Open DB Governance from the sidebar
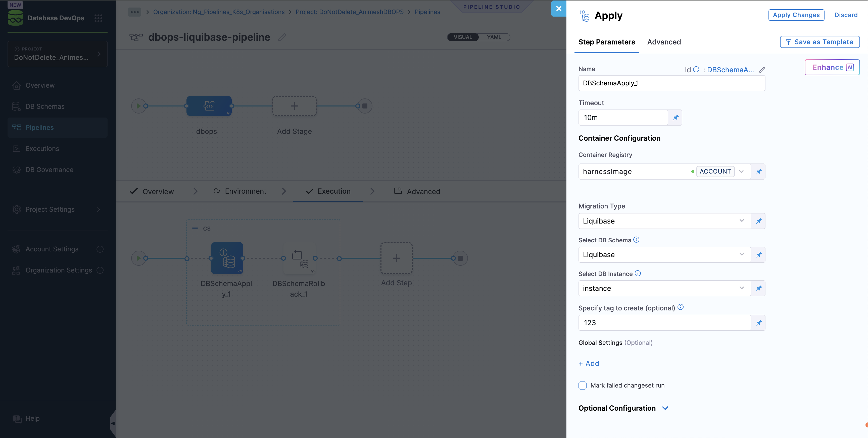 [49, 169]
